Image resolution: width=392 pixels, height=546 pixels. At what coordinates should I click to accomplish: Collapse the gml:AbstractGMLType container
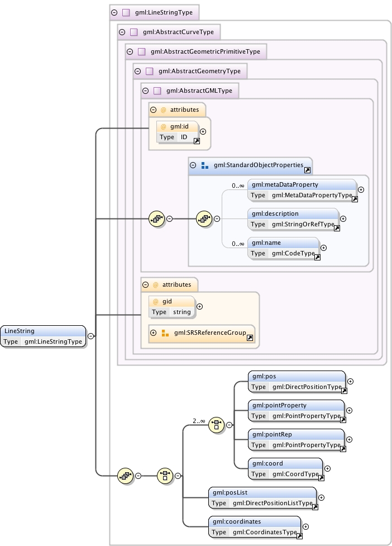(145, 91)
